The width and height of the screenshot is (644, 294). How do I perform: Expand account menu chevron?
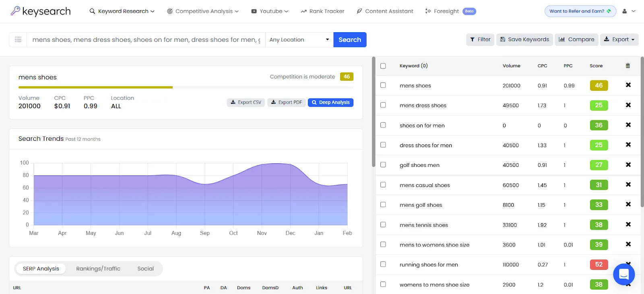pos(634,11)
